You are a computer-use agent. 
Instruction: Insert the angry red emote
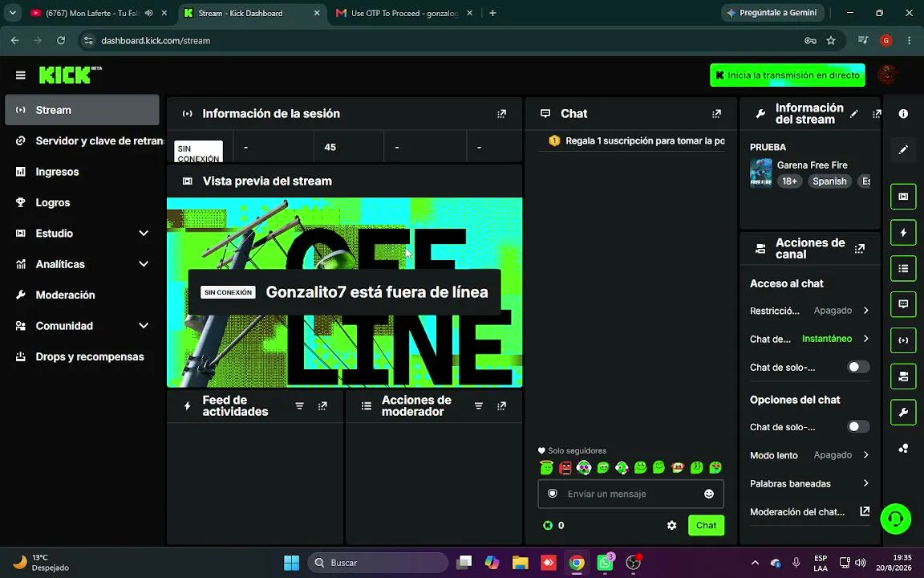click(565, 468)
